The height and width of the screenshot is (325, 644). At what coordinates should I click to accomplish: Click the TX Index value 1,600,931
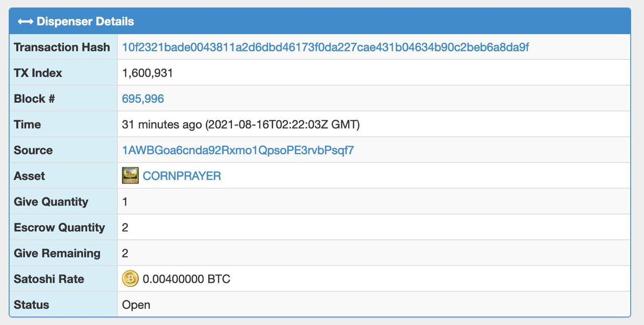(147, 73)
